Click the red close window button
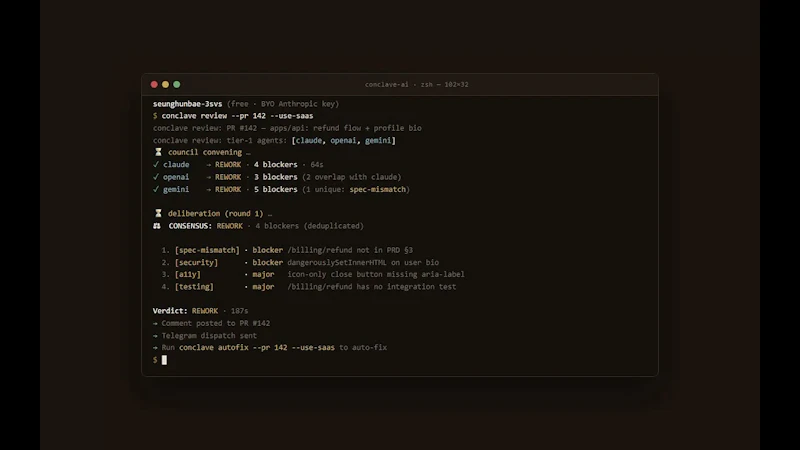Screen dimensions: 800x450 154,85
